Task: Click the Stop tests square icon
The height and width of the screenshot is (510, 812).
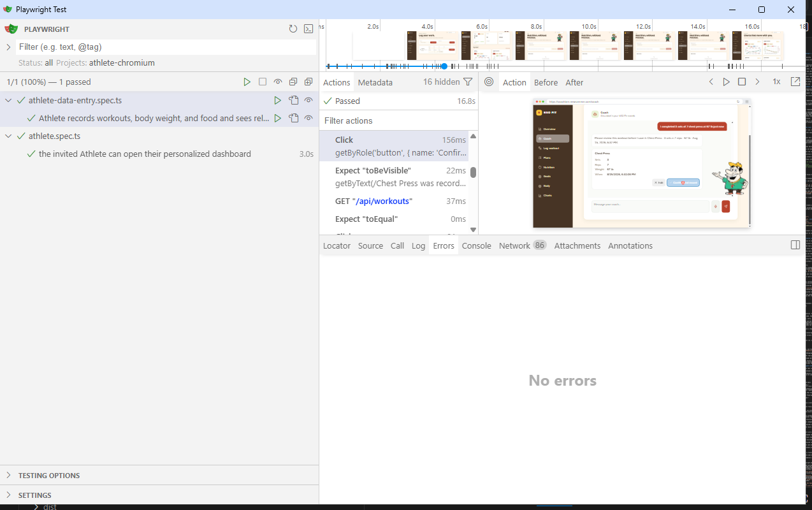Action: [263, 82]
